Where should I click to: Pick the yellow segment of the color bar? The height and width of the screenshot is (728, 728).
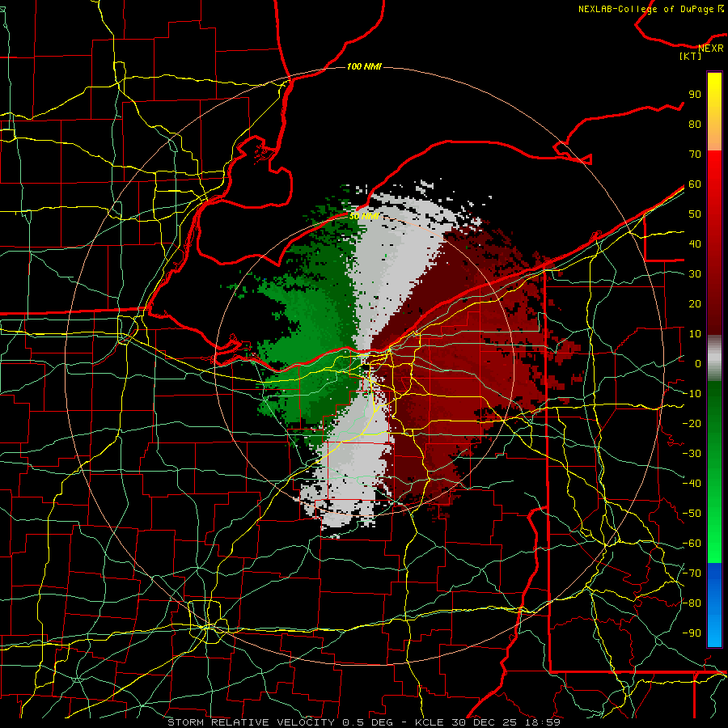coord(714,91)
